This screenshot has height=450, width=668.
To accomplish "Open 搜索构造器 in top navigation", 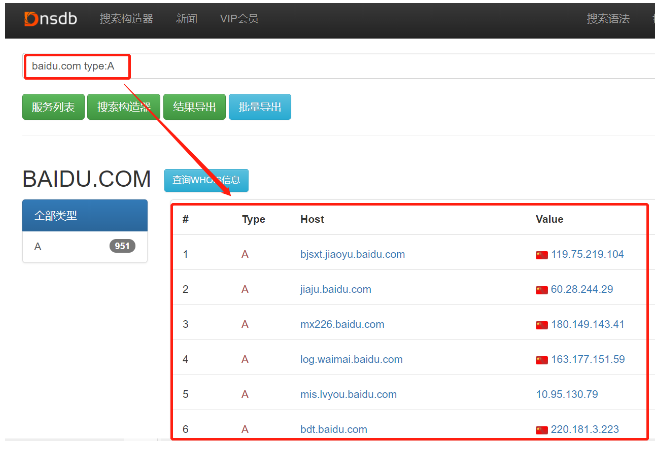I will pos(126,19).
